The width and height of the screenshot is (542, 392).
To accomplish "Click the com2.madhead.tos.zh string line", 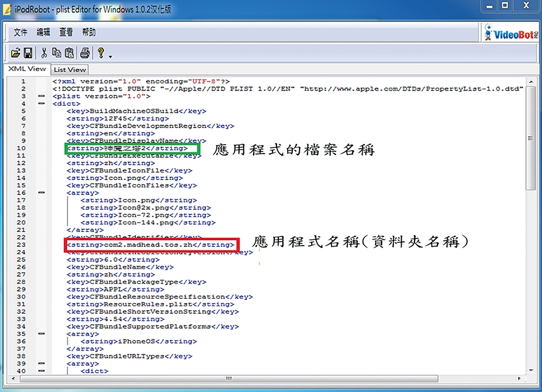I will click(x=151, y=245).
